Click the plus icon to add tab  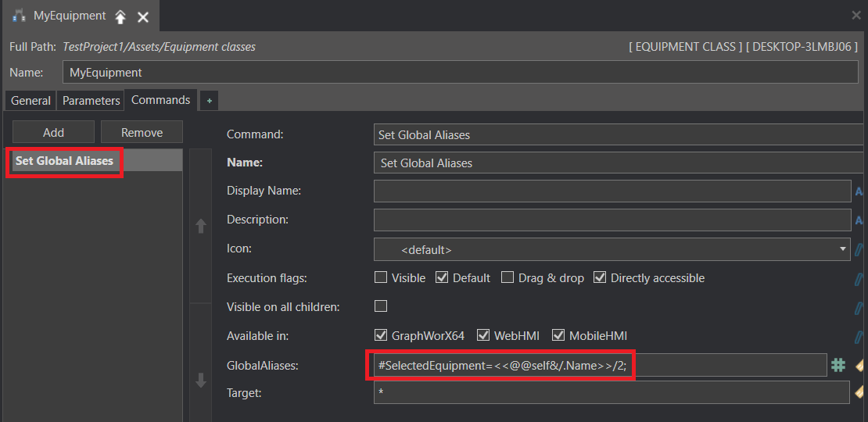209,101
